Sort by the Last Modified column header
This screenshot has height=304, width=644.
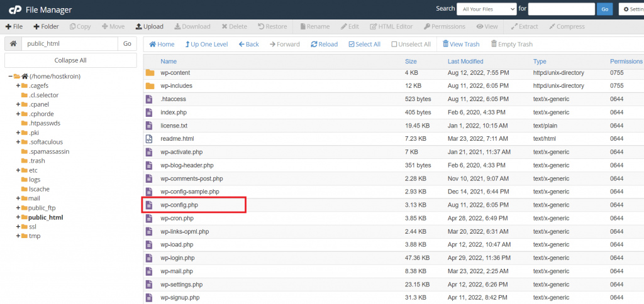(x=465, y=62)
